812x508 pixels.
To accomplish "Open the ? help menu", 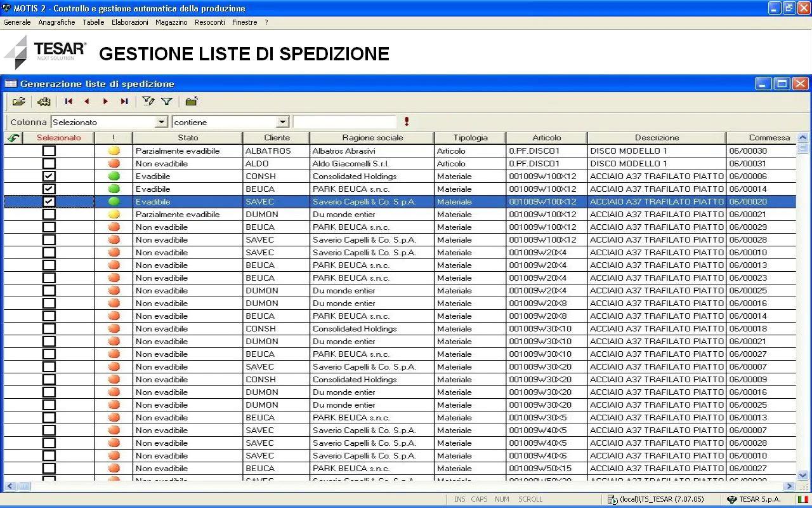I will click(266, 22).
